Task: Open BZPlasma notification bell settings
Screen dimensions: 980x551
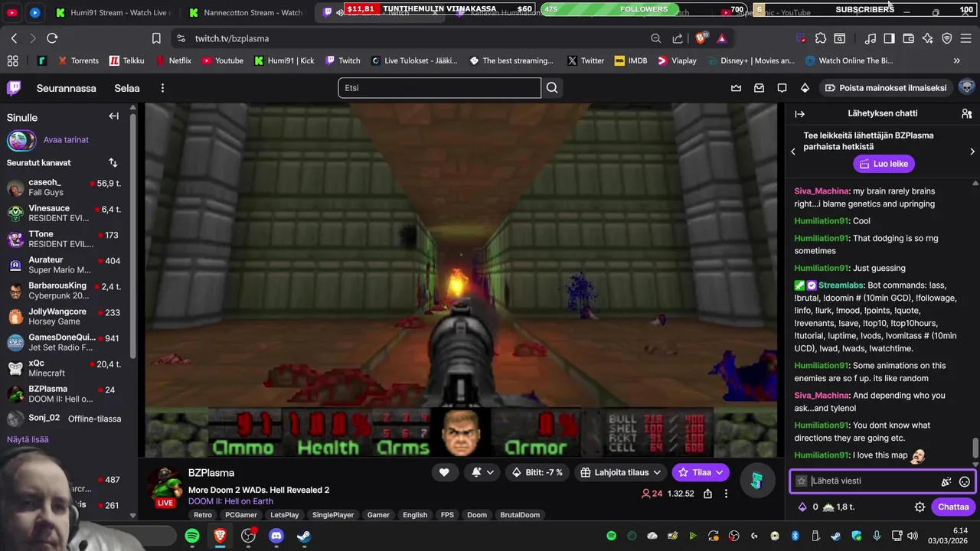Action: 482,472
